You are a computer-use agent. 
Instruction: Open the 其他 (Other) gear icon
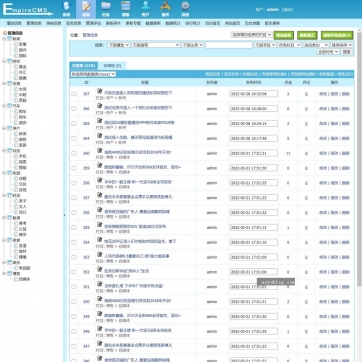185,9
